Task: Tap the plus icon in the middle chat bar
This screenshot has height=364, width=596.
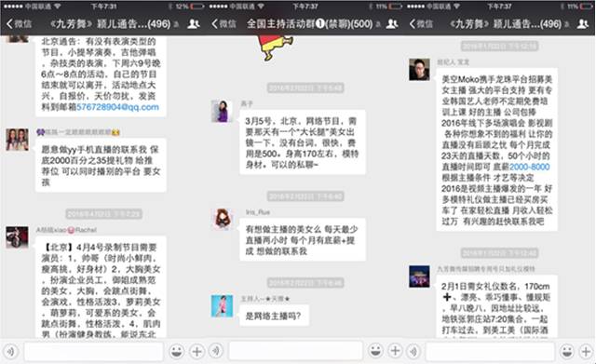Action: coord(395,350)
